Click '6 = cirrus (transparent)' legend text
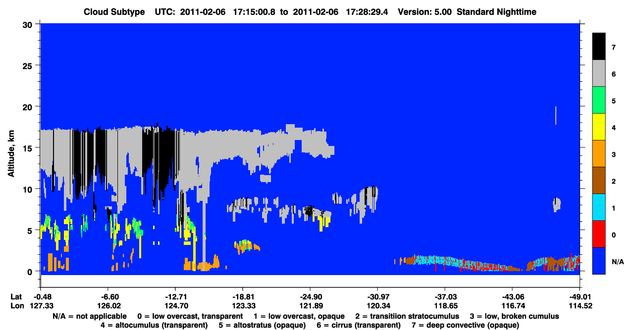Image resolution: width=644 pixels, height=330 pixels. pos(358,325)
